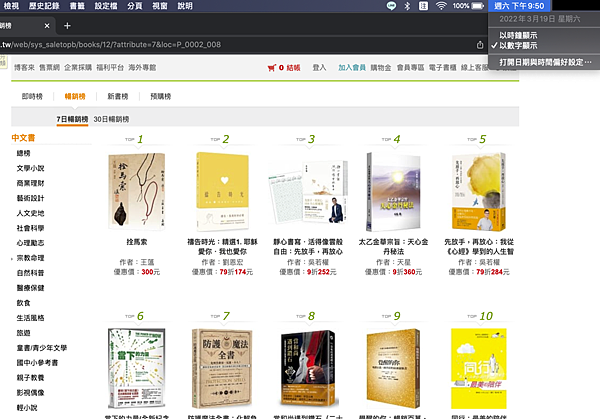
Task: Click the 登入 login link
Action: 319,68
